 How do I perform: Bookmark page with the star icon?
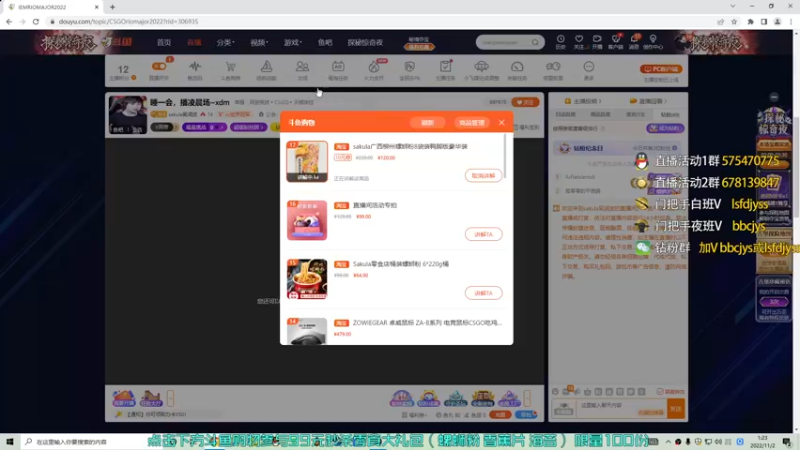coord(734,21)
